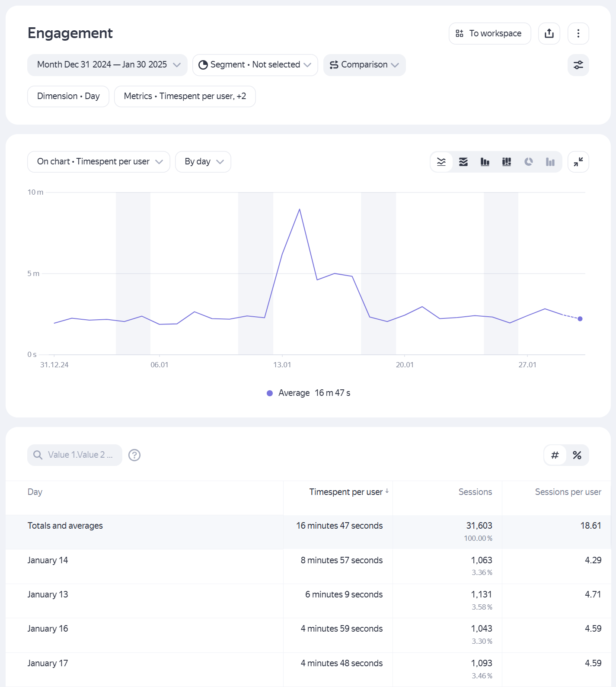Switch to the stacked area chart icon
The height and width of the screenshot is (687, 616).
click(x=463, y=162)
